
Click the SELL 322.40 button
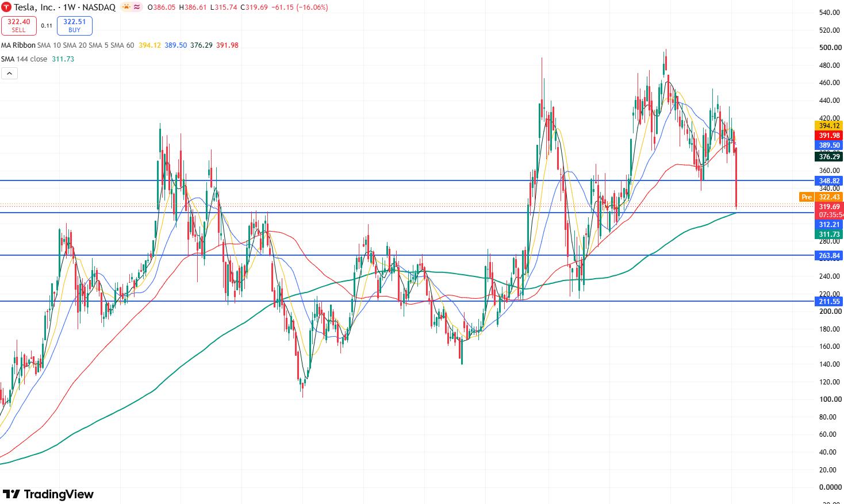point(18,26)
